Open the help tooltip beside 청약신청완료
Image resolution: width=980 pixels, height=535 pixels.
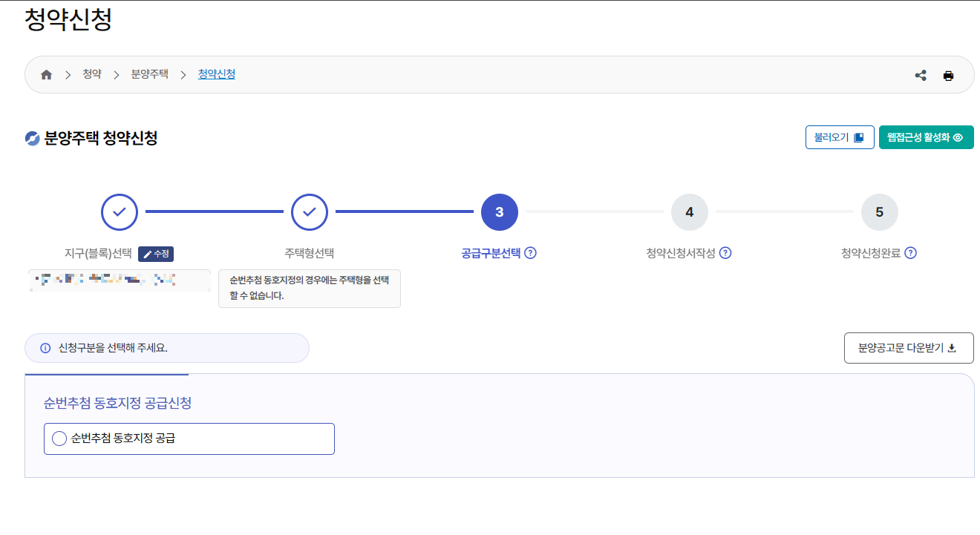(x=911, y=253)
